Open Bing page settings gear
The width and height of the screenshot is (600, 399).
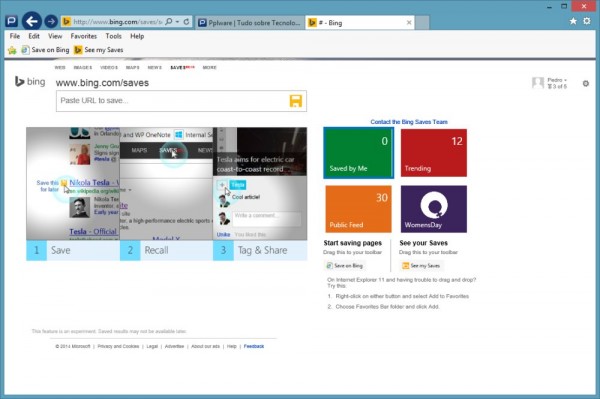tap(585, 83)
